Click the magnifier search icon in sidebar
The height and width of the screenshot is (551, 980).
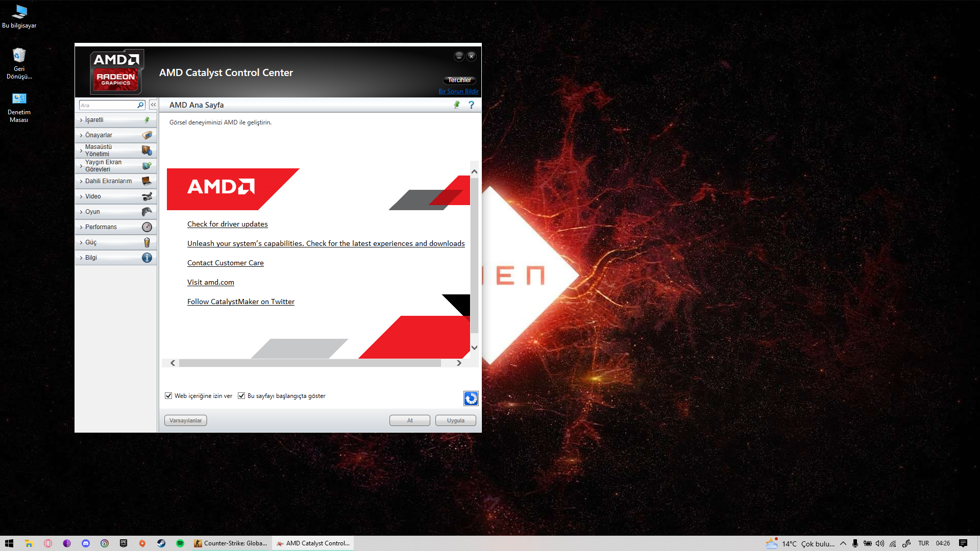pyautogui.click(x=140, y=105)
